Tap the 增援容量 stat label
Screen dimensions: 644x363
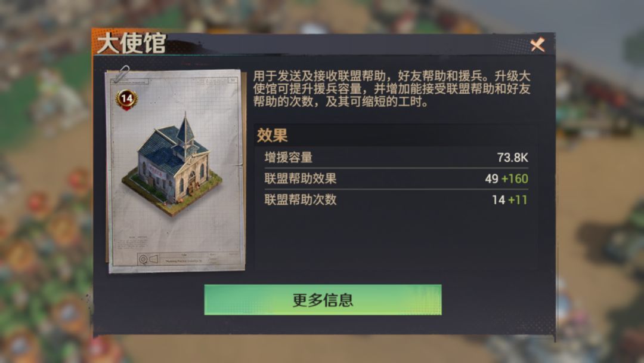click(289, 158)
